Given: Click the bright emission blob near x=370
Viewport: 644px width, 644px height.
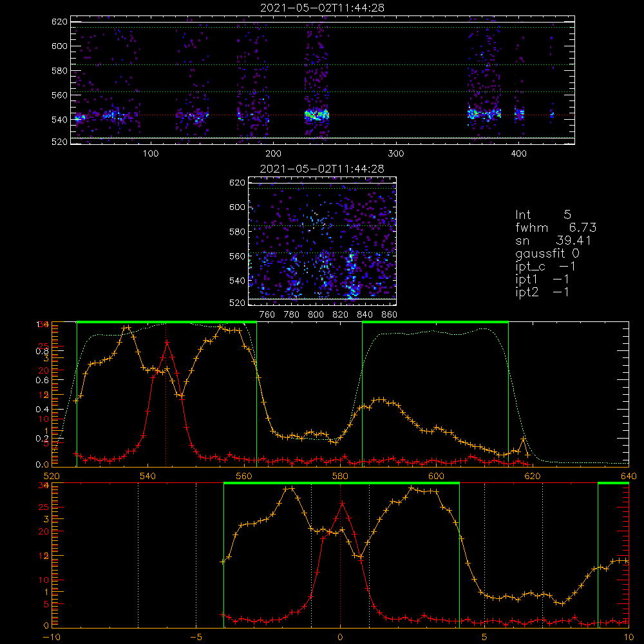Looking at the screenshot, I should [x=484, y=113].
